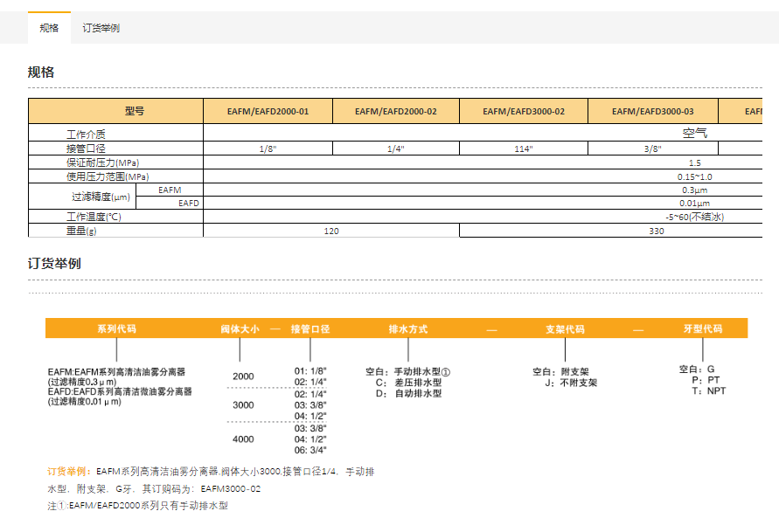Select the EAFM/EAFD2000-02 column header
This screenshot has height=532, width=779.
tap(395, 111)
